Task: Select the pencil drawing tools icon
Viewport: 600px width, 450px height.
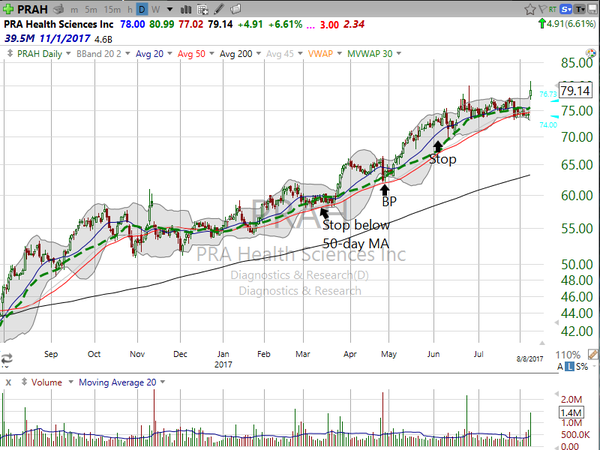Action: click(x=219, y=9)
